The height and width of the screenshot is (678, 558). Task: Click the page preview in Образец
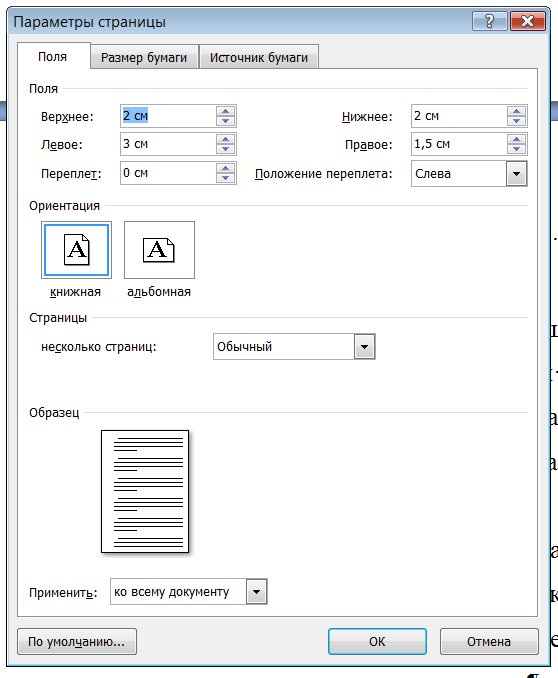[x=145, y=491]
